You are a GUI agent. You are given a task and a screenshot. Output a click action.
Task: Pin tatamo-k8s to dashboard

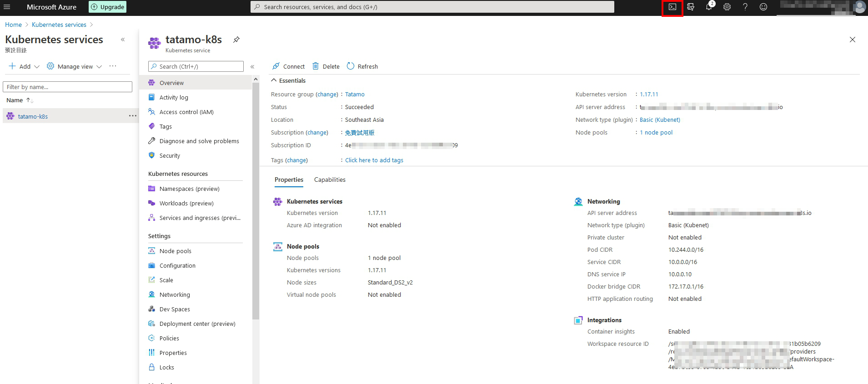click(x=236, y=40)
